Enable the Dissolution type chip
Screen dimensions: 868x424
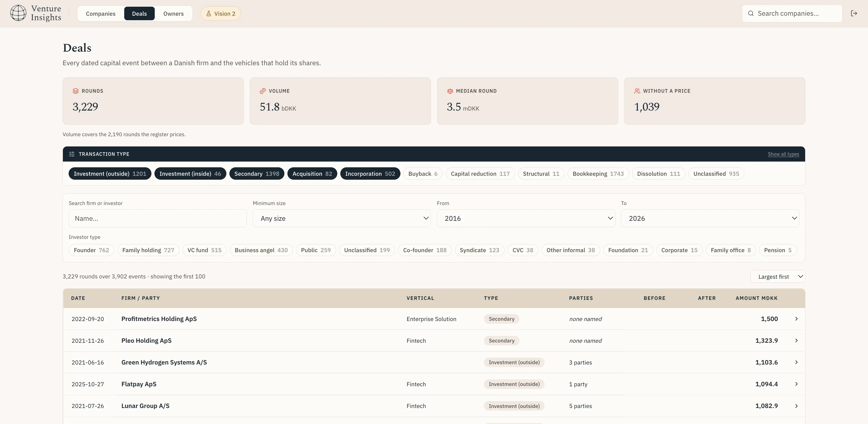tap(659, 173)
